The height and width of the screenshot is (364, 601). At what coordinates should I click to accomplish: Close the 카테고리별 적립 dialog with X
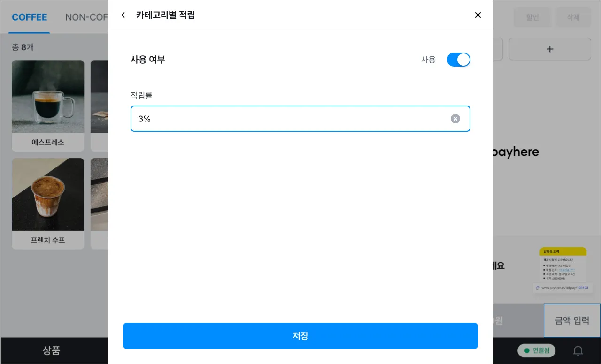pos(478,15)
